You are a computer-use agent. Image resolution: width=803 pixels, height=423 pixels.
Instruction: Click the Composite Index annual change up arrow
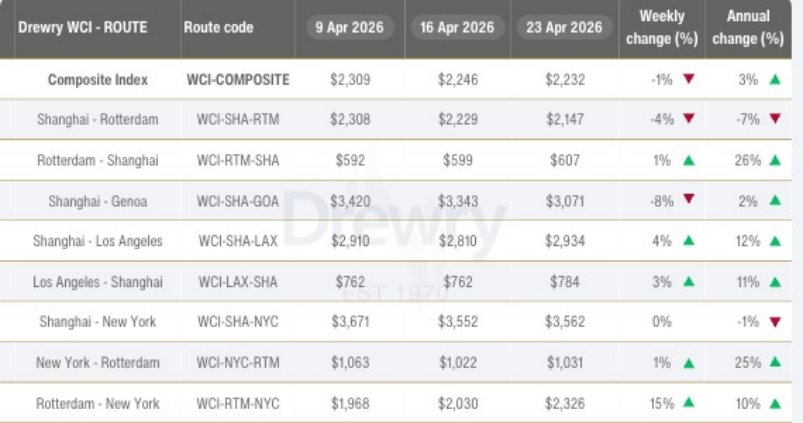775,80
